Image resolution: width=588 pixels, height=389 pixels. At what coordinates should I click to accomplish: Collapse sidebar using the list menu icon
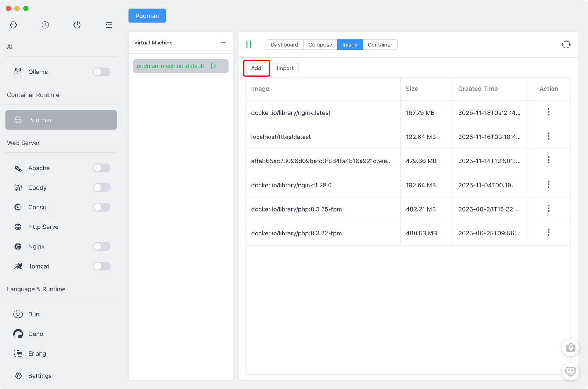109,25
